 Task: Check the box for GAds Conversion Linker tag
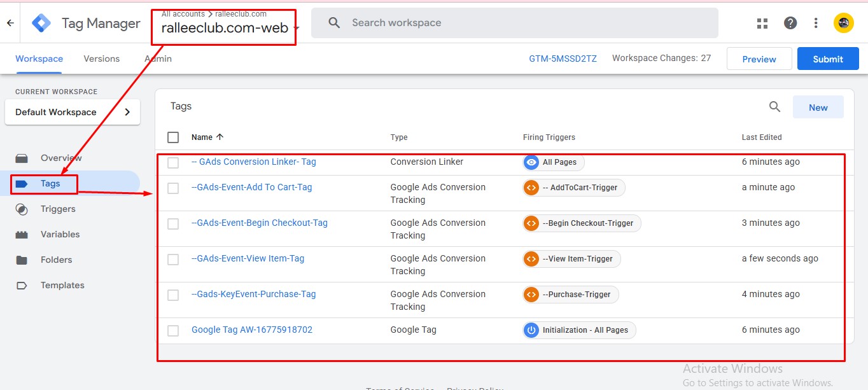[173, 162]
